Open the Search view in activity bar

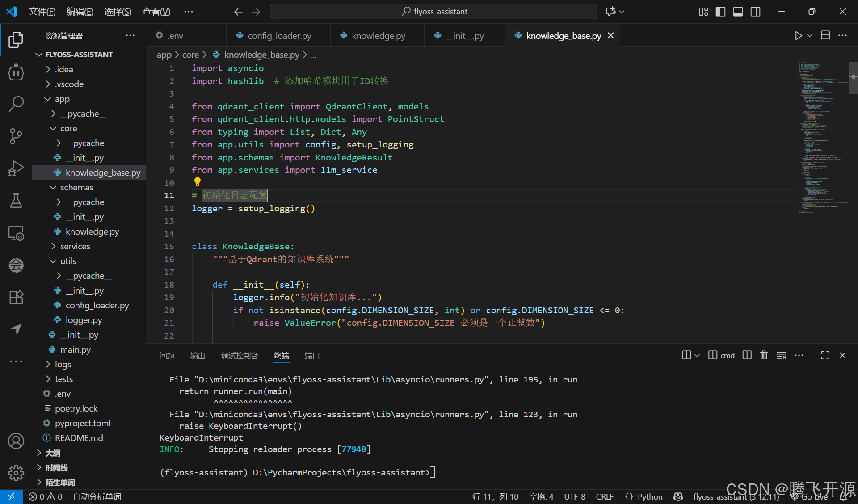click(x=16, y=104)
